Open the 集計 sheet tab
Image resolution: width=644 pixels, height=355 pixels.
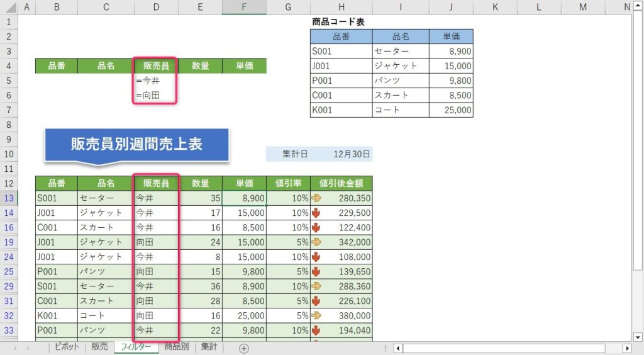click(x=209, y=347)
